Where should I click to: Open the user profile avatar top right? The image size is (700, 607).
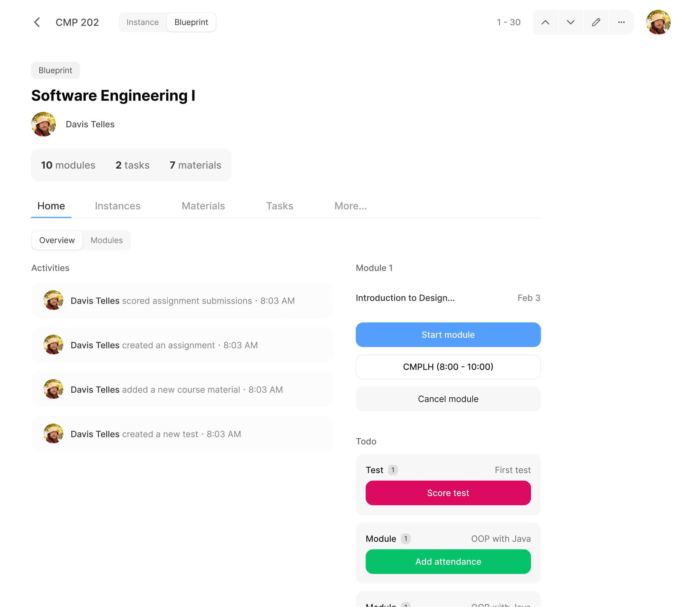pos(658,22)
